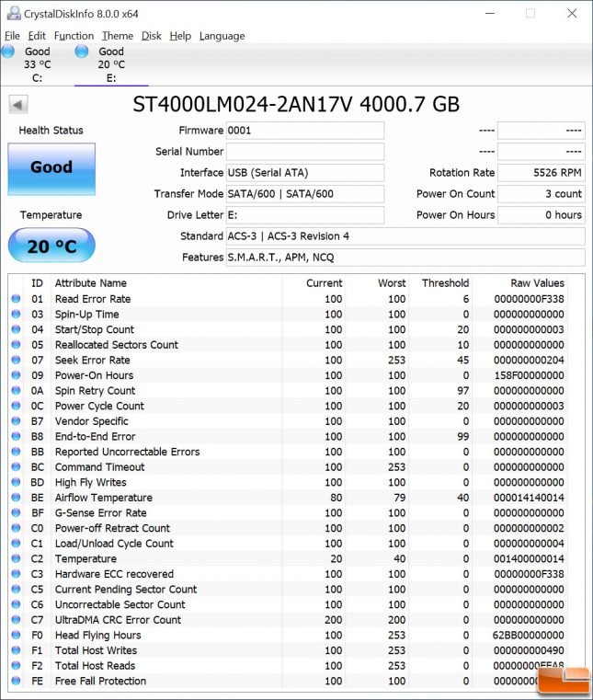This screenshot has height=700, width=593.
Task: Click status icon for Current Pending Sector Count
Action: [16, 589]
